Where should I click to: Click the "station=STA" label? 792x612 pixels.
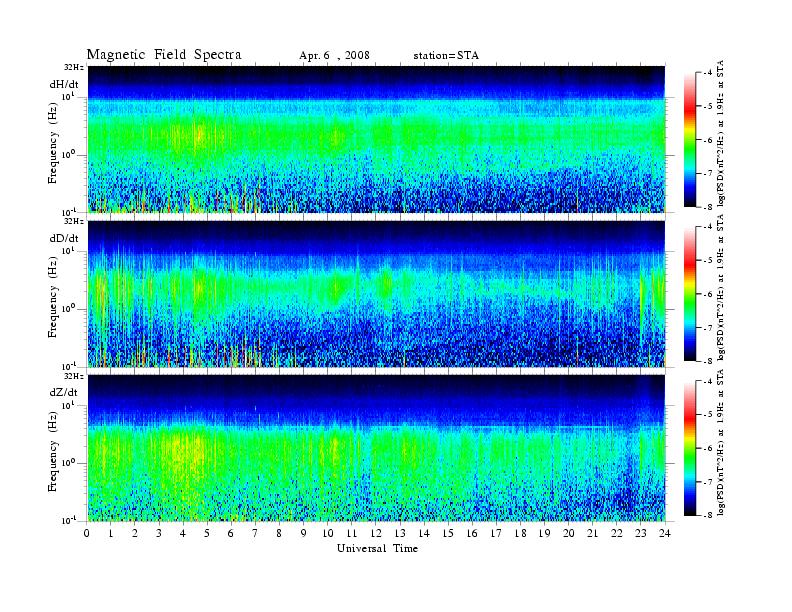click(x=446, y=56)
